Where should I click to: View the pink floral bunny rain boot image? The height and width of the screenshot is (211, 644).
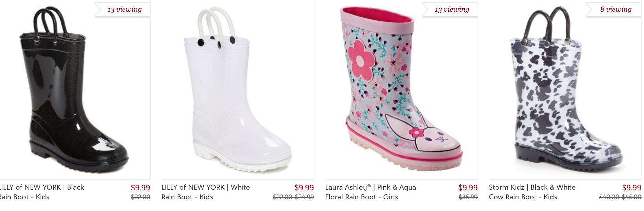401,90
